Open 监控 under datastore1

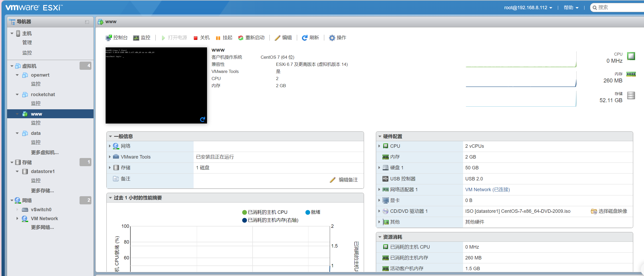[x=36, y=181]
